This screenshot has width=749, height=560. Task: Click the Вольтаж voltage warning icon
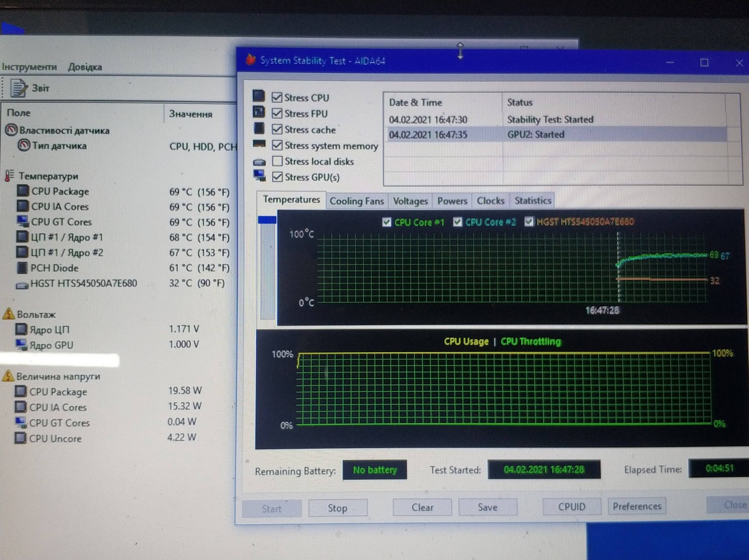tap(9, 314)
